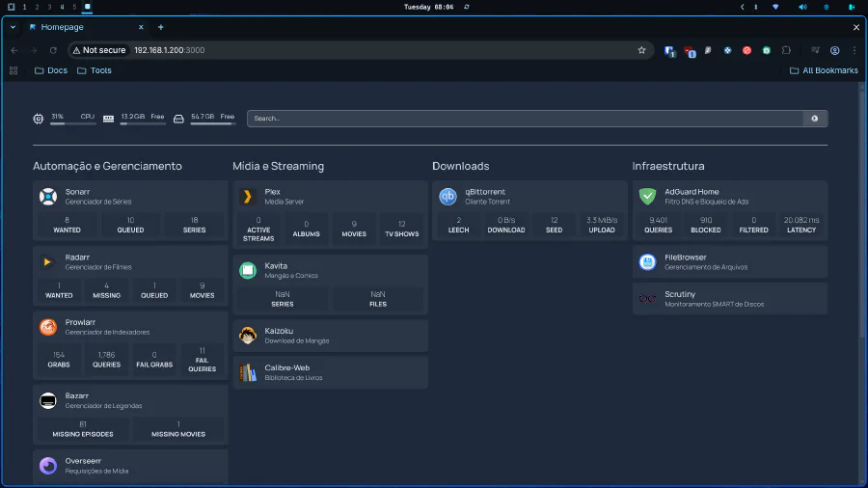This screenshot has height=488, width=868.
Task: Click the Radarr play-arrow icon
Action: point(48,261)
